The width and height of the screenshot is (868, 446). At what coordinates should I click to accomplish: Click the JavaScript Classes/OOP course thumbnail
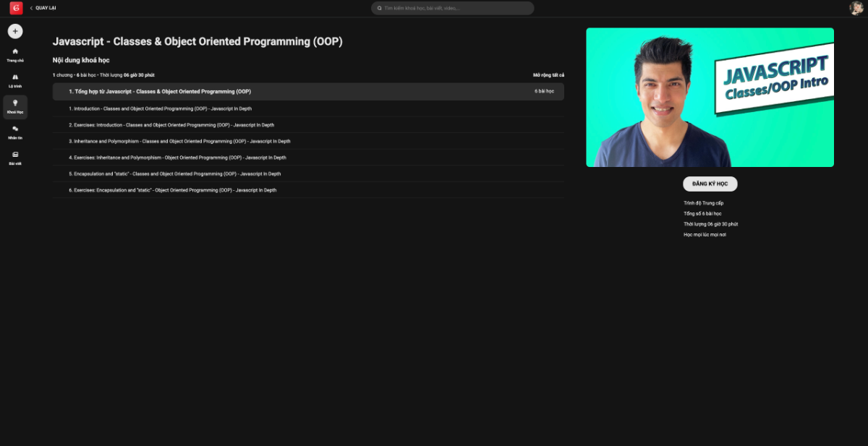[710, 98]
